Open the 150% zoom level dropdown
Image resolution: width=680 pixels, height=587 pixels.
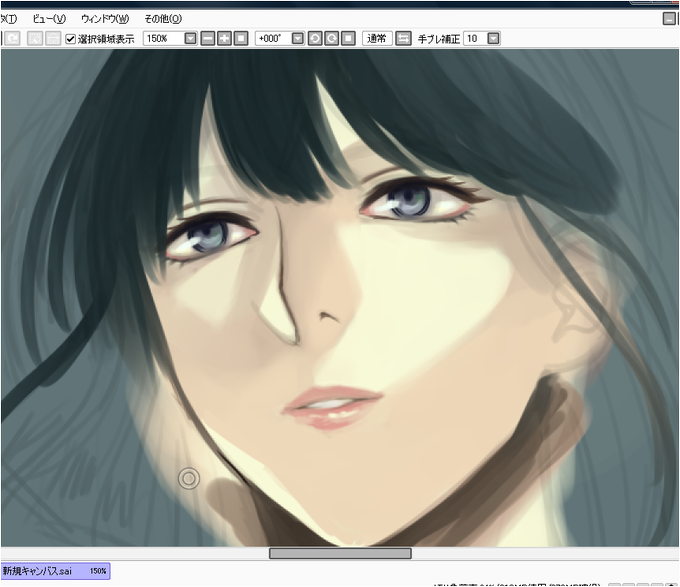tap(190, 39)
